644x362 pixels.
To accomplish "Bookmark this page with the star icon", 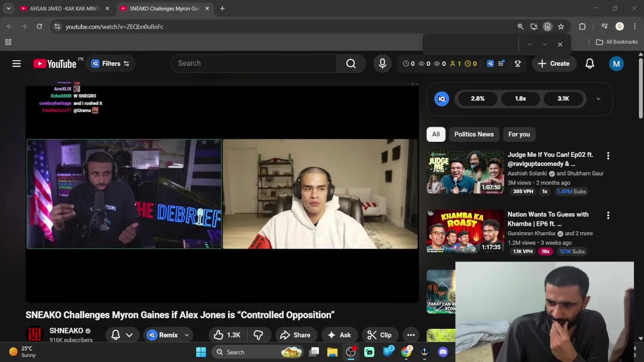I will point(561,27).
